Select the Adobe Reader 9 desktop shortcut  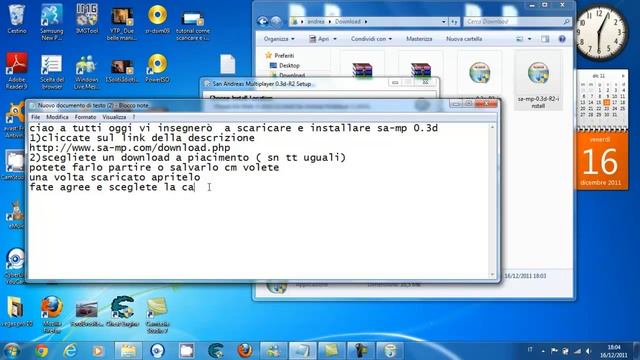pyautogui.click(x=17, y=71)
